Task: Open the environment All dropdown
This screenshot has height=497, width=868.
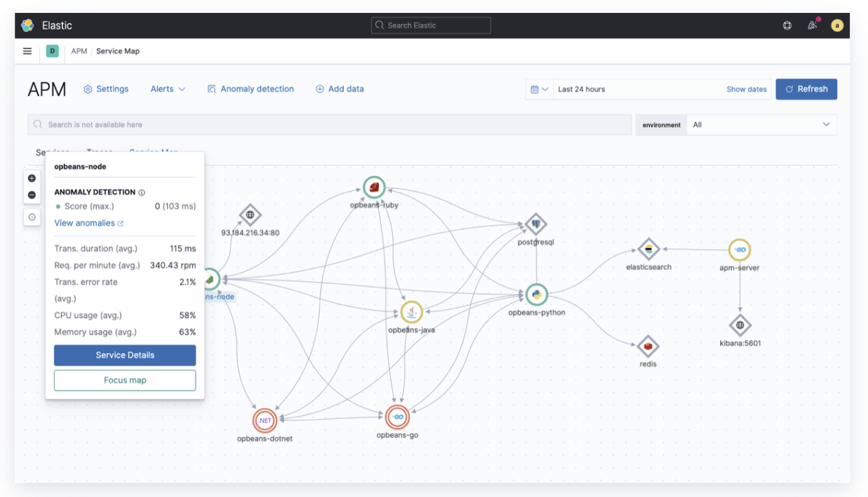Action: pos(762,125)
